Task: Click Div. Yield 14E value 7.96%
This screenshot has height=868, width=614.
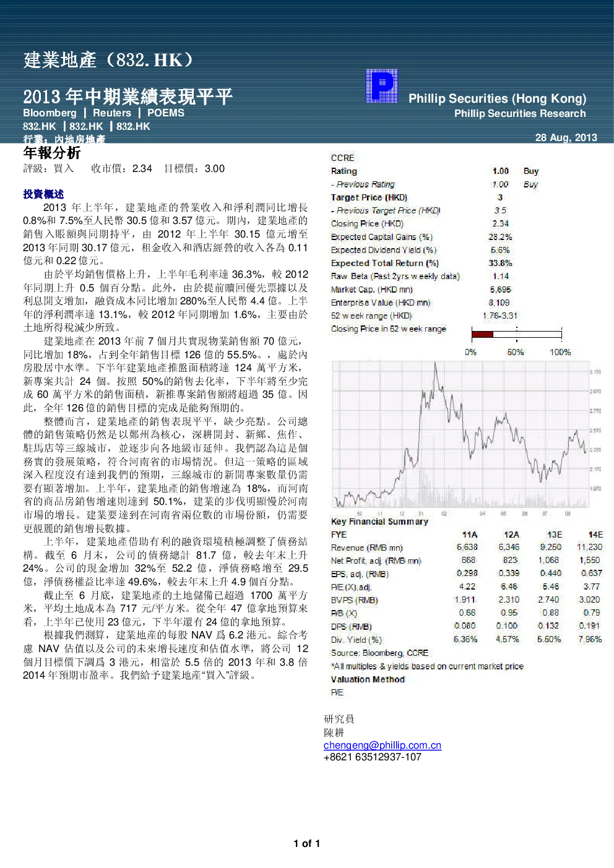Action: 590,639
